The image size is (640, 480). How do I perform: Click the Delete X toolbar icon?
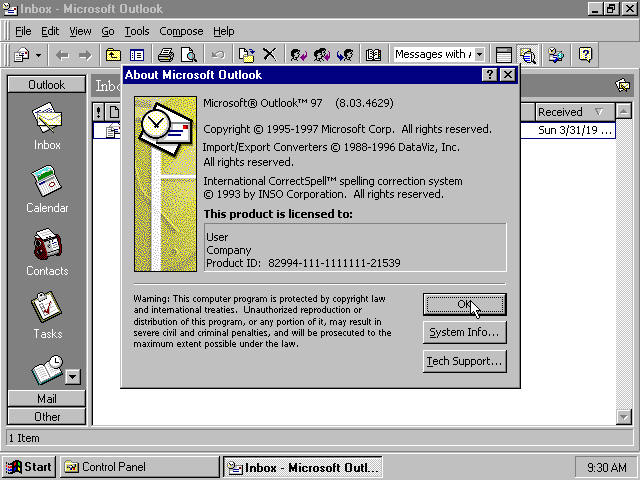click(269, 55)
